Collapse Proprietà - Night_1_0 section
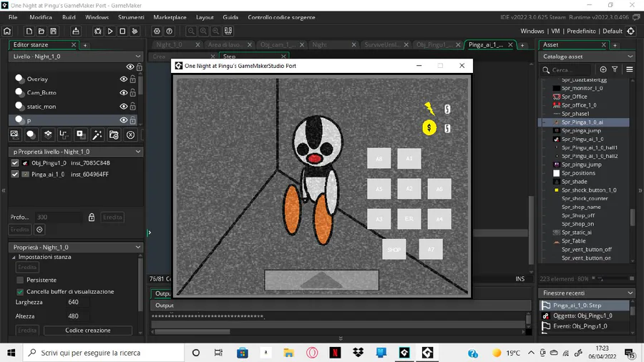644x362 pixels. tap(138, 247)
